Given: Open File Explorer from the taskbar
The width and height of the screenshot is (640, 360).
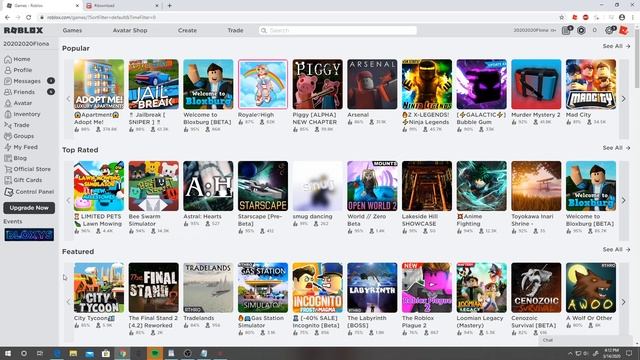Looking at the screenshot, I should pos(73,353).
